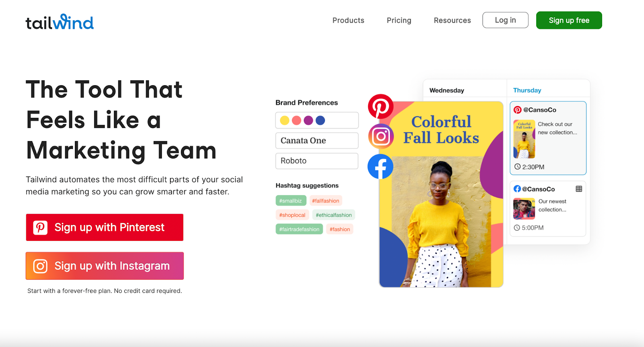Open the Pricing page
The height and width of the screenshot is (347, 644).
coord(399,21)
